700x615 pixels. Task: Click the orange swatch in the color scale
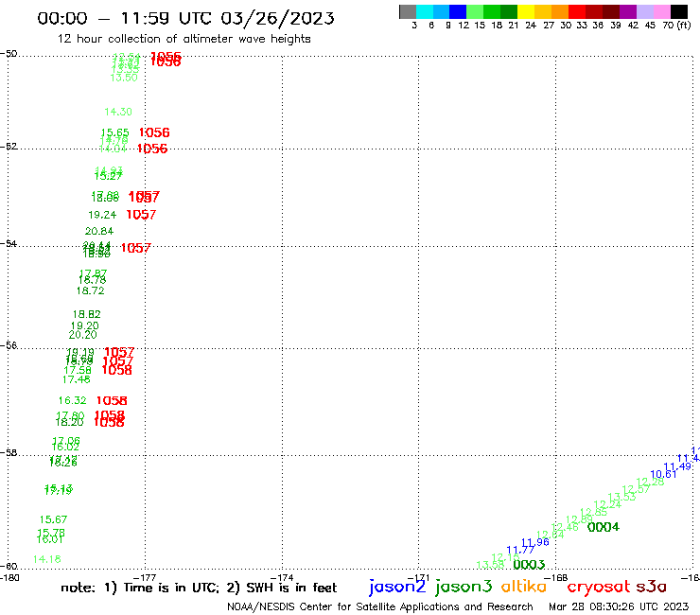(x=560, y=12)
